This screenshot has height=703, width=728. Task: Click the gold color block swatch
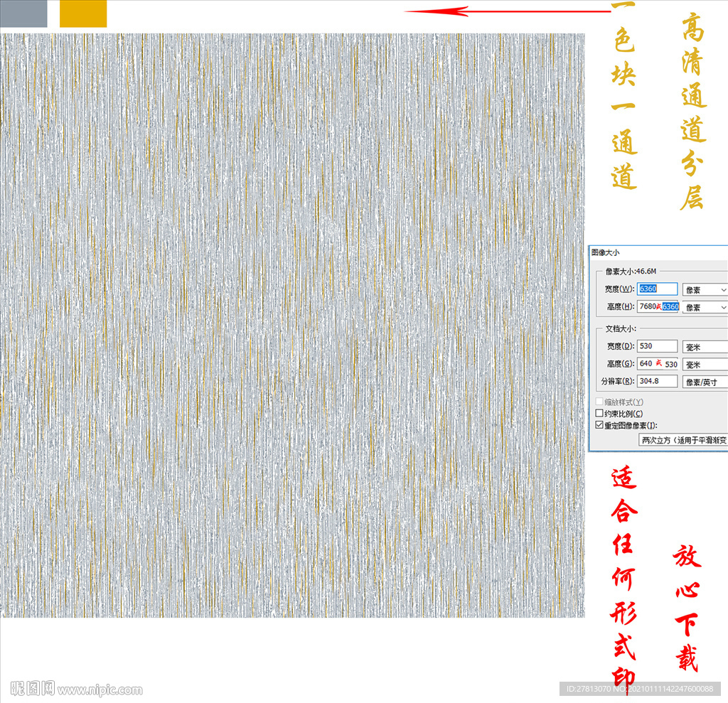(82, 14)
